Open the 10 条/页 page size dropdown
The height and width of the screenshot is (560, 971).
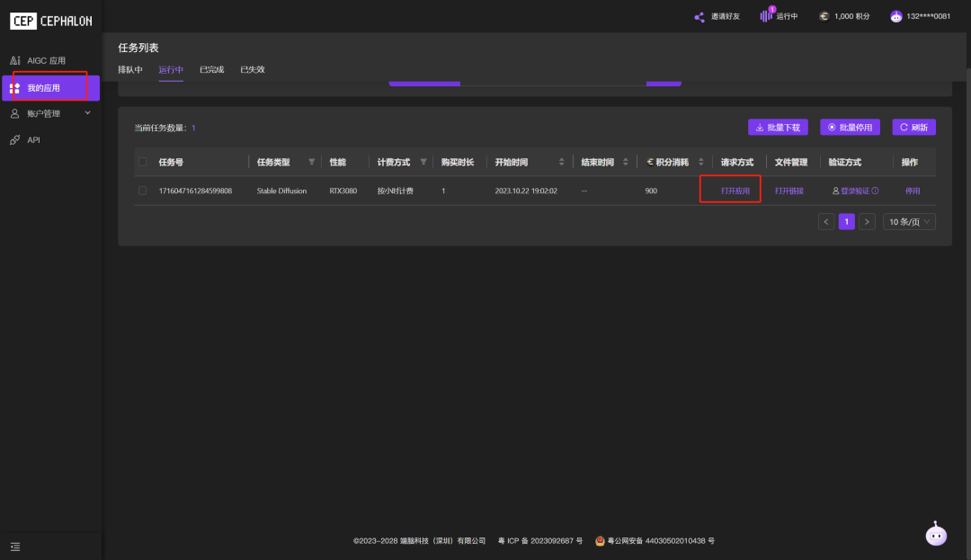click(911, 222)
